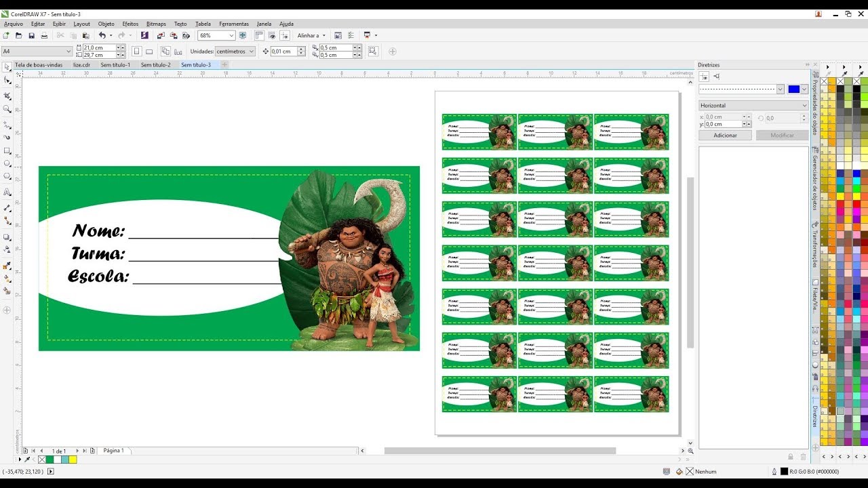The height and width of the screenshot is (488, 868).
Task: Select the Crop tool
Action: coord(7,96)
